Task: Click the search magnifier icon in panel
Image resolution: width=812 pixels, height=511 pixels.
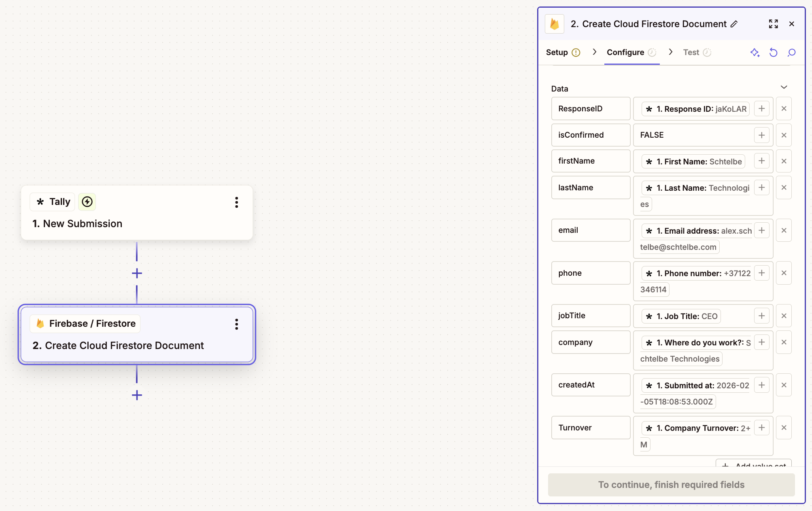Action: (791, 53)
